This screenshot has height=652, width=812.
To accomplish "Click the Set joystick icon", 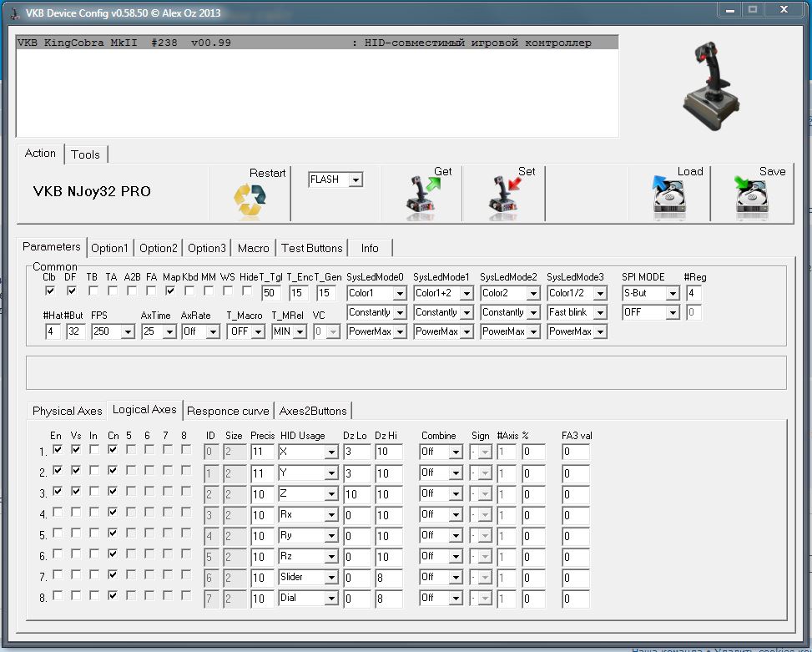I will tap(504, 199).
